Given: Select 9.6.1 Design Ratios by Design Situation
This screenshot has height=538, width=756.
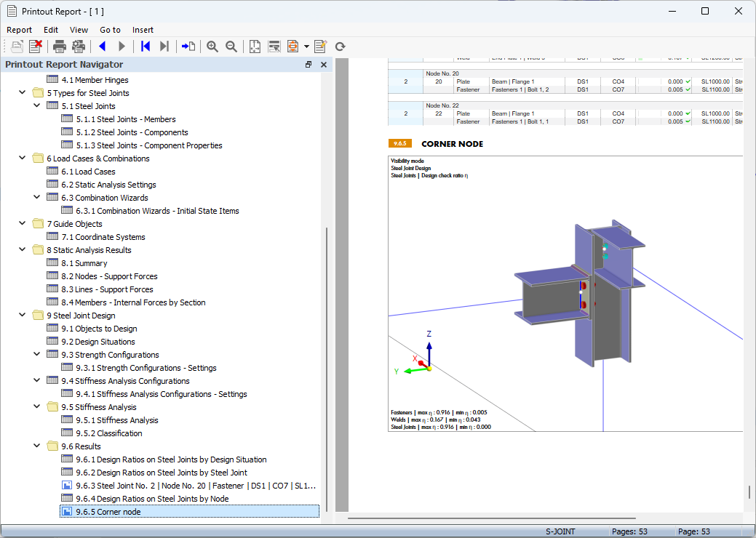Looking at the screenshot, I should point(171,459).
